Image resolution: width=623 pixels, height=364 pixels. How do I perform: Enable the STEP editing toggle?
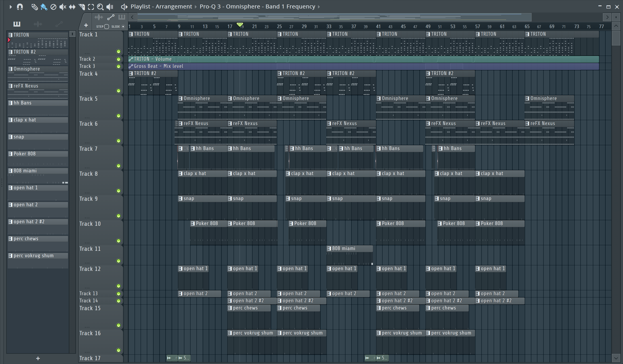[107, 26]
